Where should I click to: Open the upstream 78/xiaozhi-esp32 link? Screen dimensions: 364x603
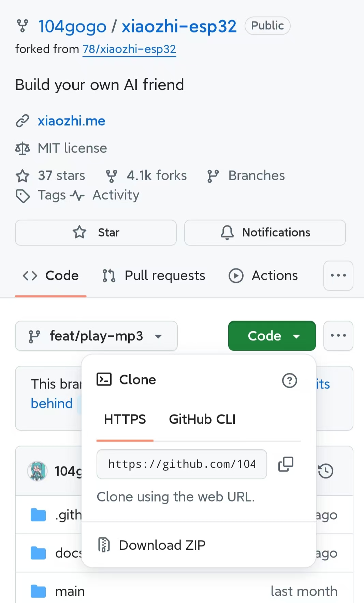pyautogui.click(x=129, y=49)
